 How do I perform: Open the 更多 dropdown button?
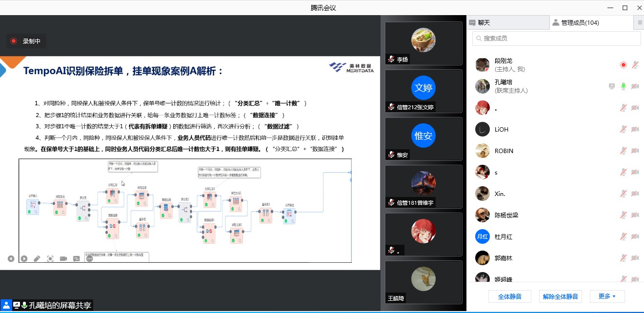(x=607, y=296)
